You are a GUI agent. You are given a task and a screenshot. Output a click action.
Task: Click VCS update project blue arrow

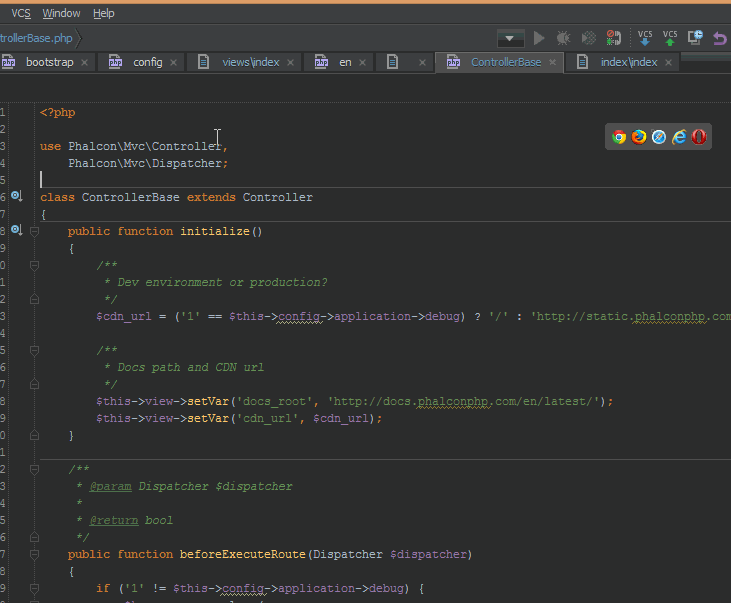tap(645, 38)
